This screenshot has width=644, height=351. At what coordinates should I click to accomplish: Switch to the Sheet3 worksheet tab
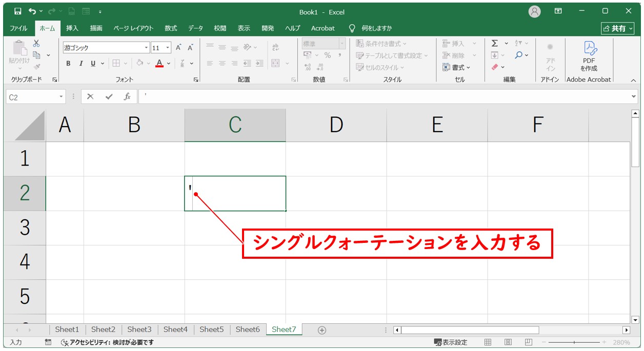point(139,329)
